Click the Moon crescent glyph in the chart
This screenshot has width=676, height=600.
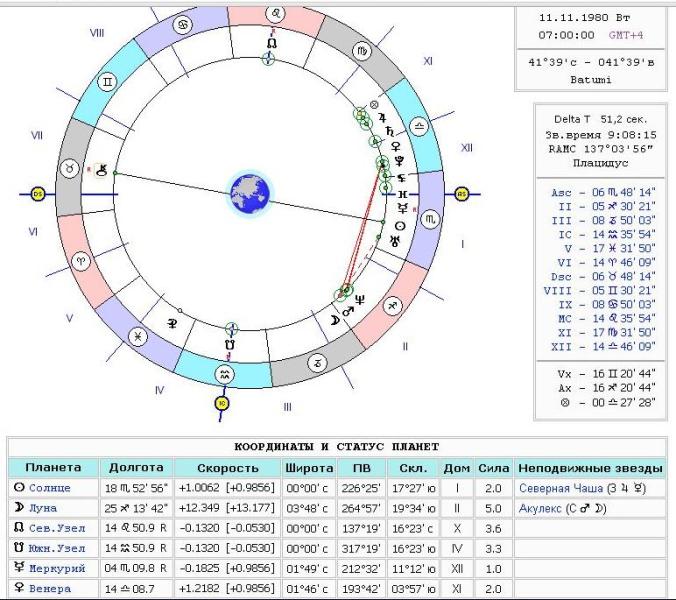click(335, 320)
